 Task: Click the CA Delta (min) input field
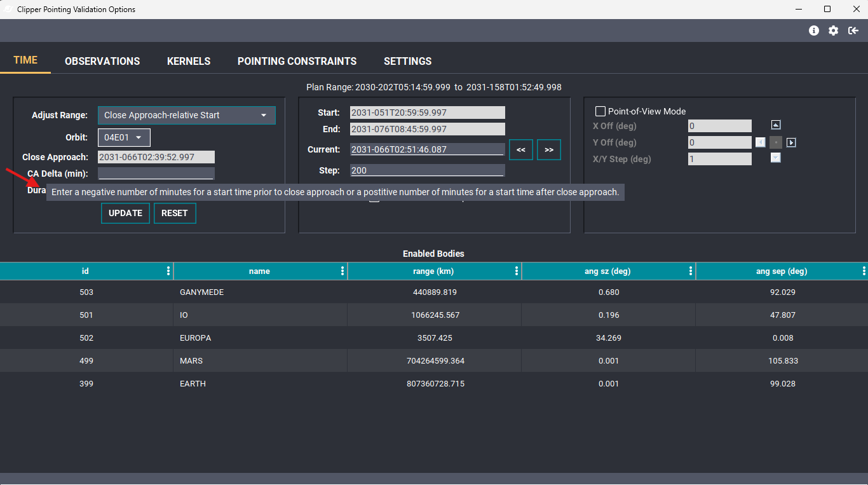pos(156,174)
